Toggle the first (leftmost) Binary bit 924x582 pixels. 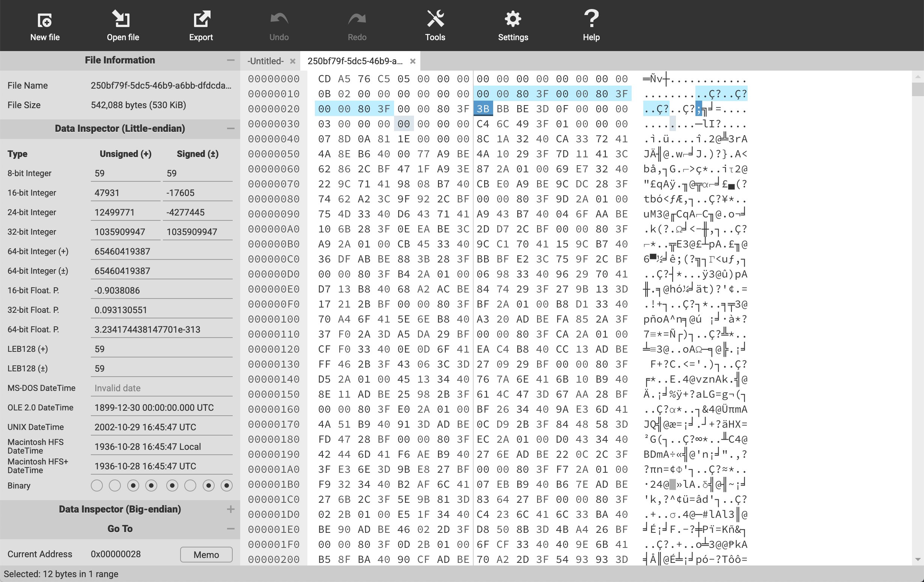coord(97,486)
